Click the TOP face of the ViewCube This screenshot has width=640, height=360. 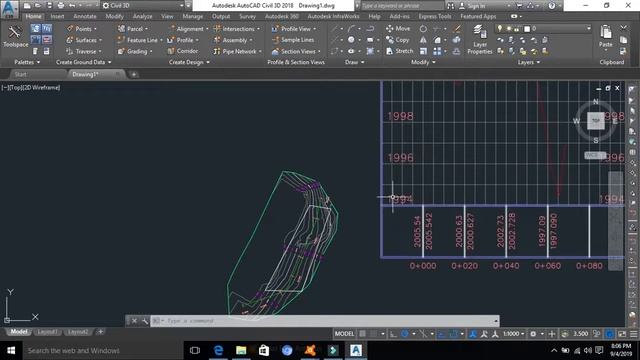pyautogui.click(x=596, y=121)
